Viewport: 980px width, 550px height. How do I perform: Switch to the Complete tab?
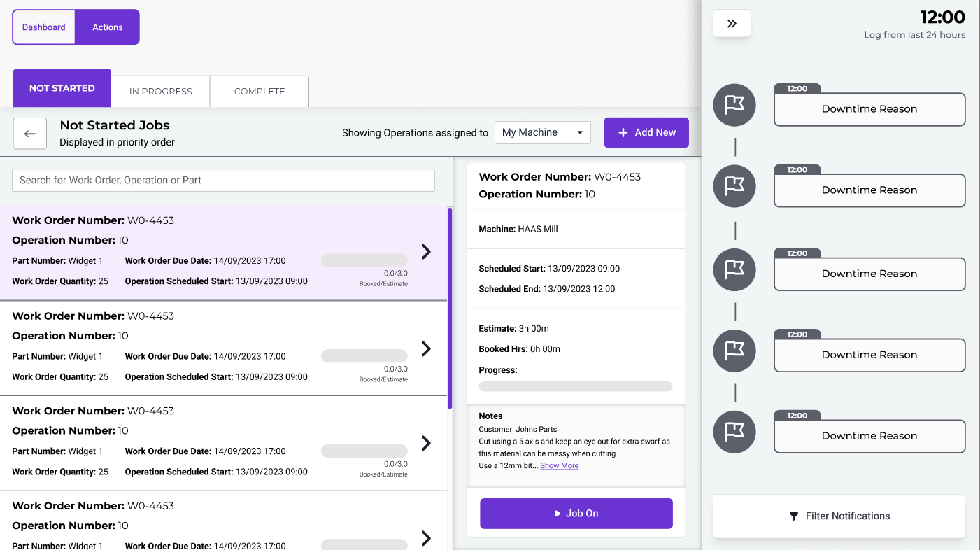coord(260,92)
